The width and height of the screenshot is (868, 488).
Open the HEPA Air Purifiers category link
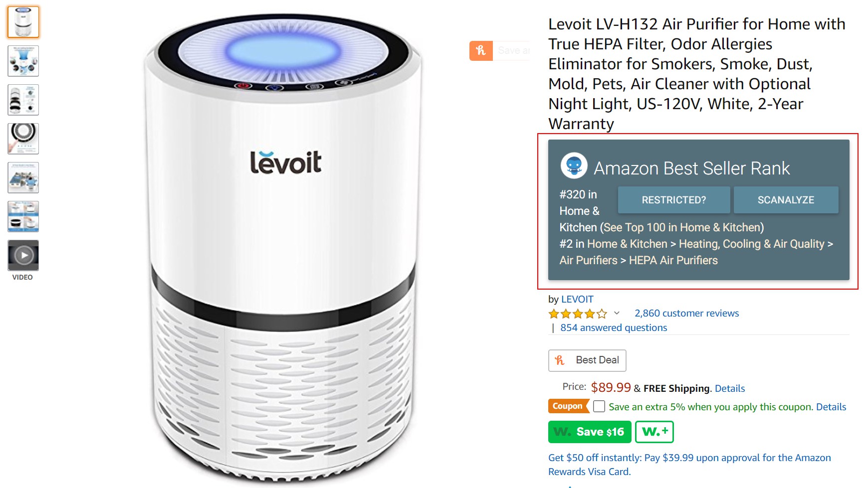[673, 260]
